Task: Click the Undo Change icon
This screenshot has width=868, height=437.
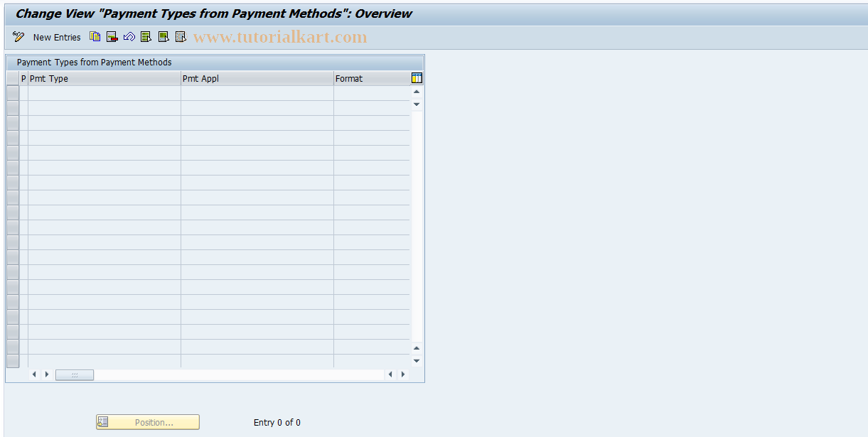Action: pos(129,37)
